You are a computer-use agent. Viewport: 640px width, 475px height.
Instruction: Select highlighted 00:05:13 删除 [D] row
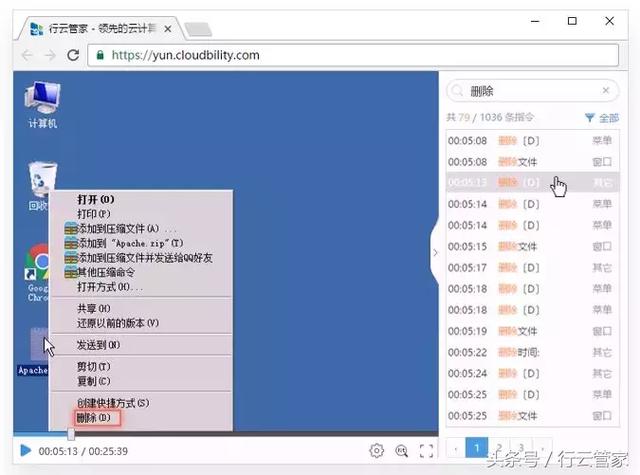tap(532, 182)
